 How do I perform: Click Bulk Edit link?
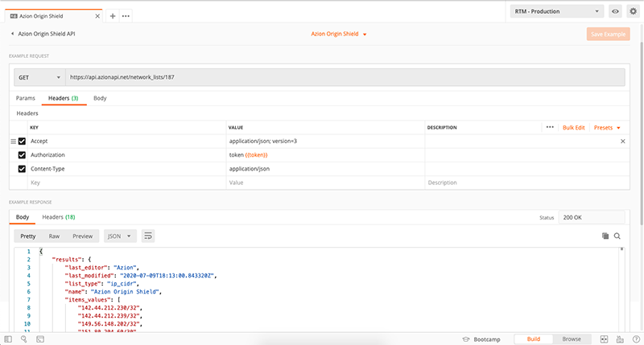click(x=573, y=128)
